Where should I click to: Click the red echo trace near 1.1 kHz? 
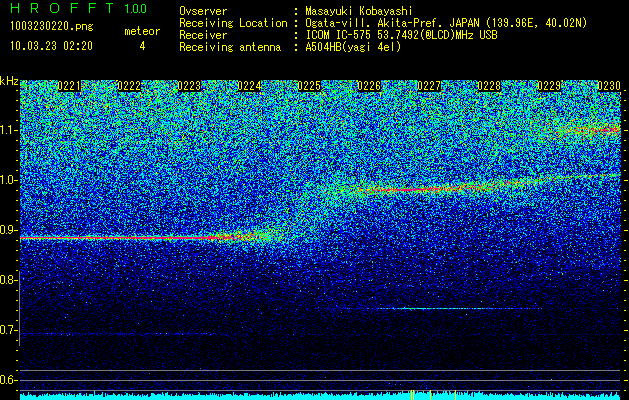[x=588, y=130]
